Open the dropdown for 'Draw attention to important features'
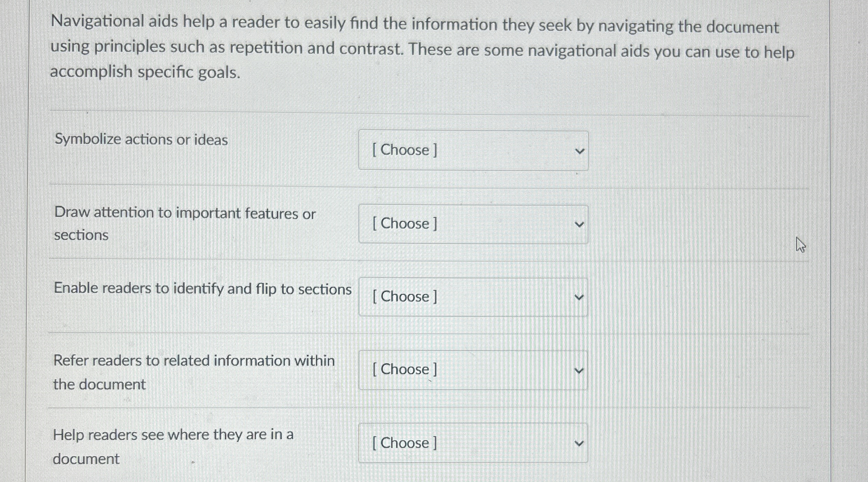868x482 pixels. (x=473, y=224)
